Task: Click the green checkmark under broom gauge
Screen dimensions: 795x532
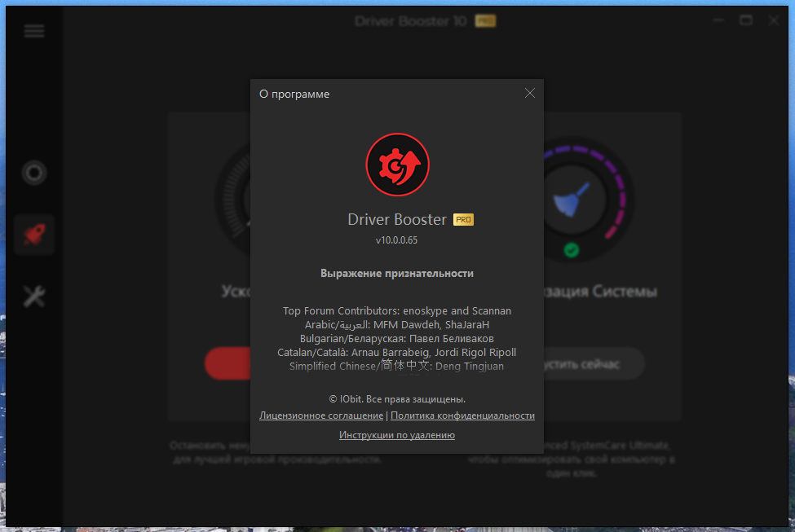Action: click(572, 250)
